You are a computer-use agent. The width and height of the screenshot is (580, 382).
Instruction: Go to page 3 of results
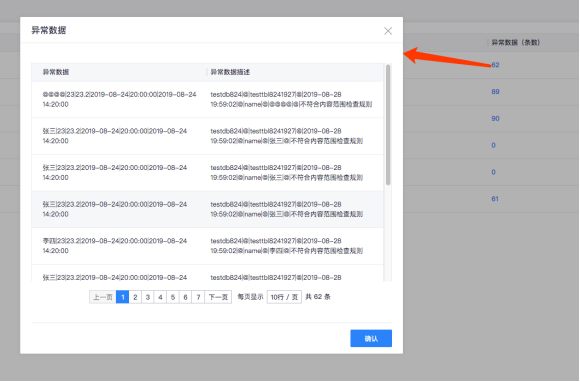point(148,297)
